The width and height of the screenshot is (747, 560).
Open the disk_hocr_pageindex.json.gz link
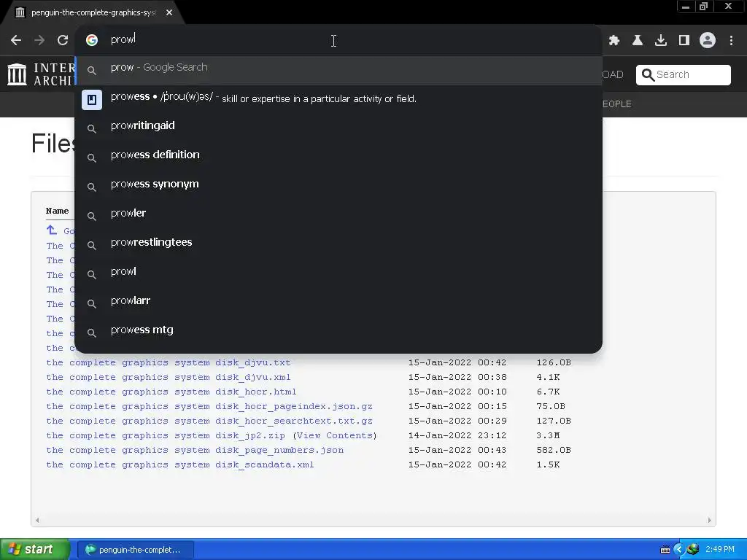coord(209,406)
